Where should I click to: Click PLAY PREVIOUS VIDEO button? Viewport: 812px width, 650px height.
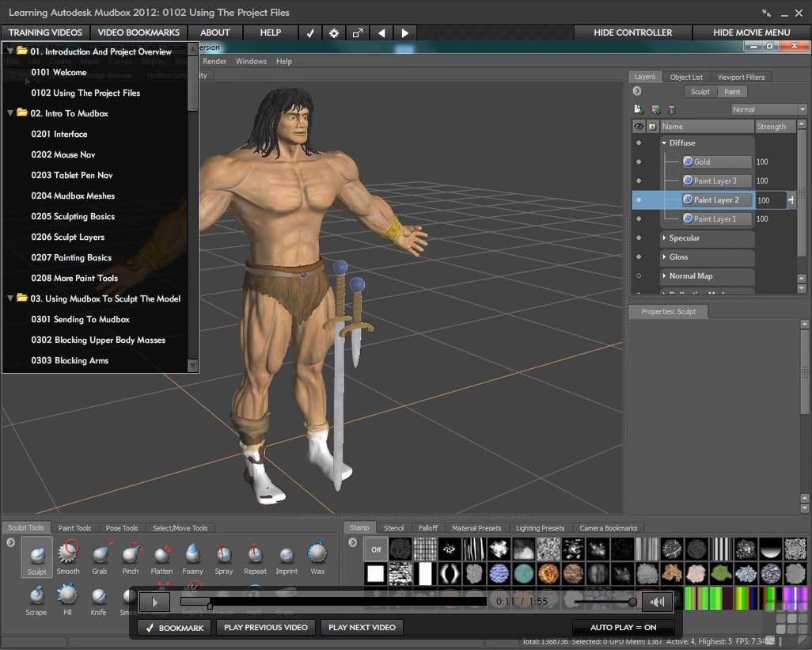(266, 627)
